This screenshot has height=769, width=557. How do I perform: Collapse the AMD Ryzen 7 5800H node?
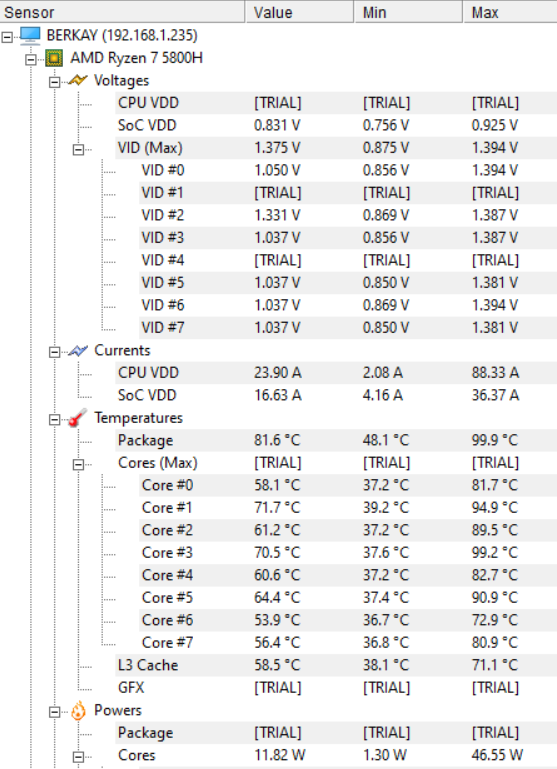click(31, 59)
